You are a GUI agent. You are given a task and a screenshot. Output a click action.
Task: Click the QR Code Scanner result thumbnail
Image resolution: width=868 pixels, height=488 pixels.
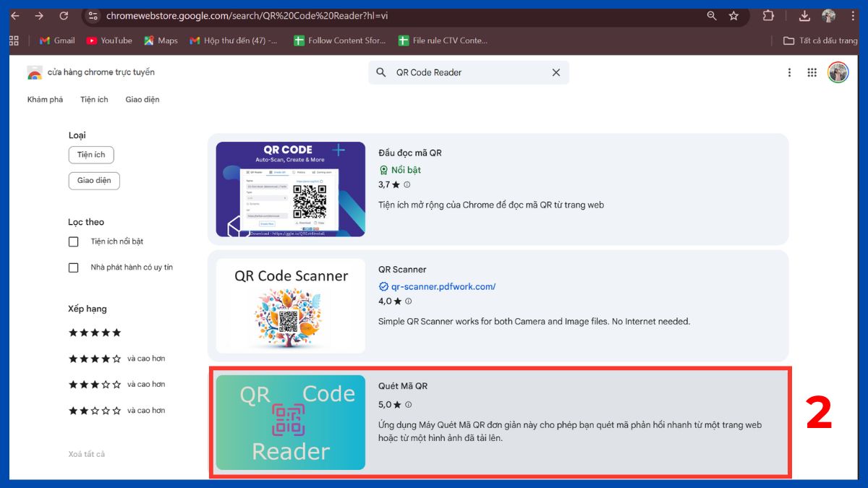[289, 305]
